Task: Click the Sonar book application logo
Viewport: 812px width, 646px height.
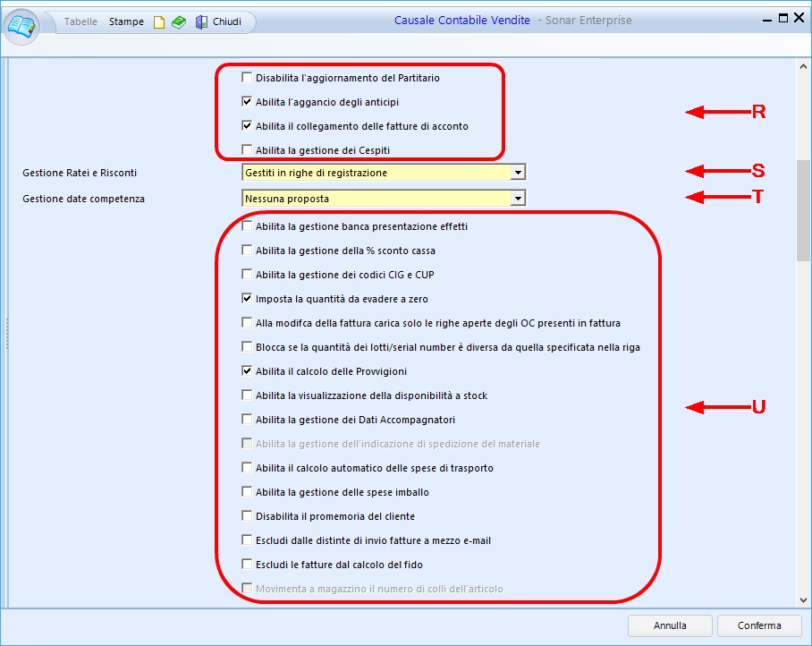Action: pyautogui.click(x=22, y=24)
